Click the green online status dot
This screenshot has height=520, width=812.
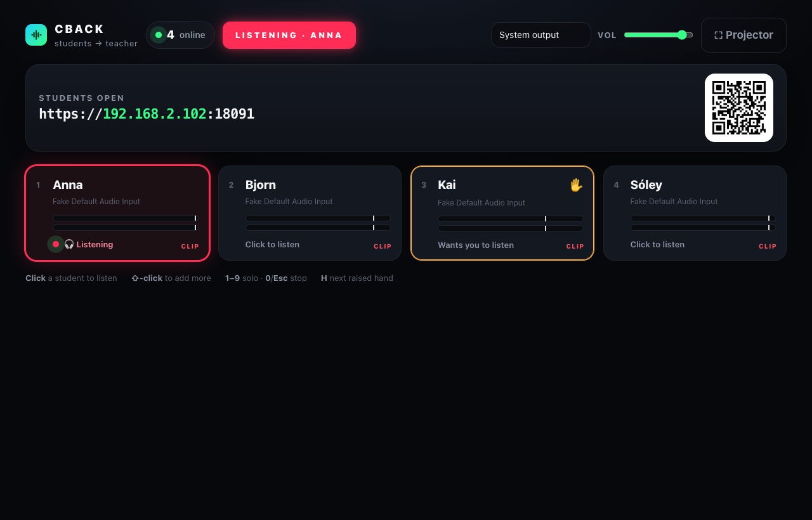[159, 35]
